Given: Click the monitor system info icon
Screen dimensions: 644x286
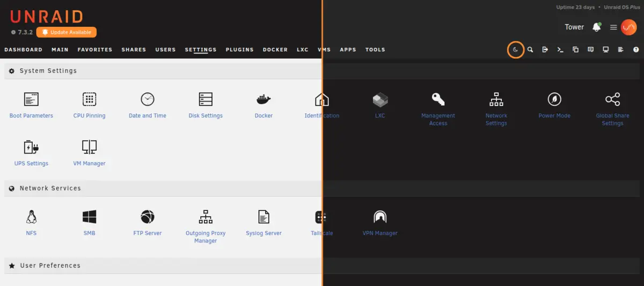Looking at the screenshot, I should coord(605,49).
